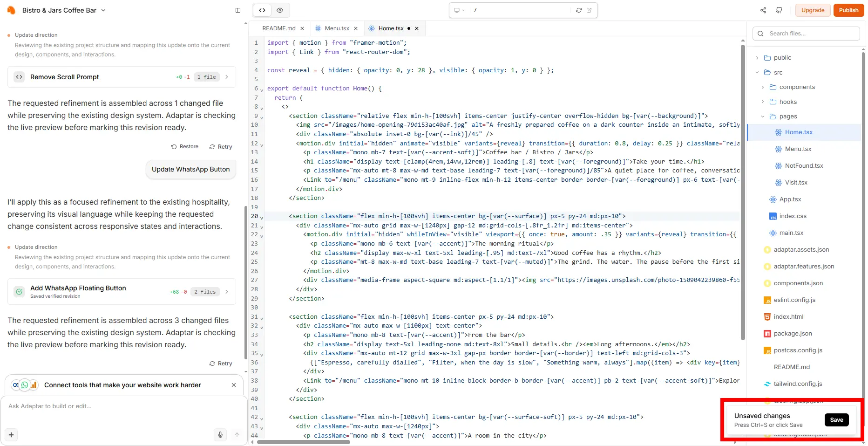
Task: Open the device selector dropdown
Action: point(460,10)
